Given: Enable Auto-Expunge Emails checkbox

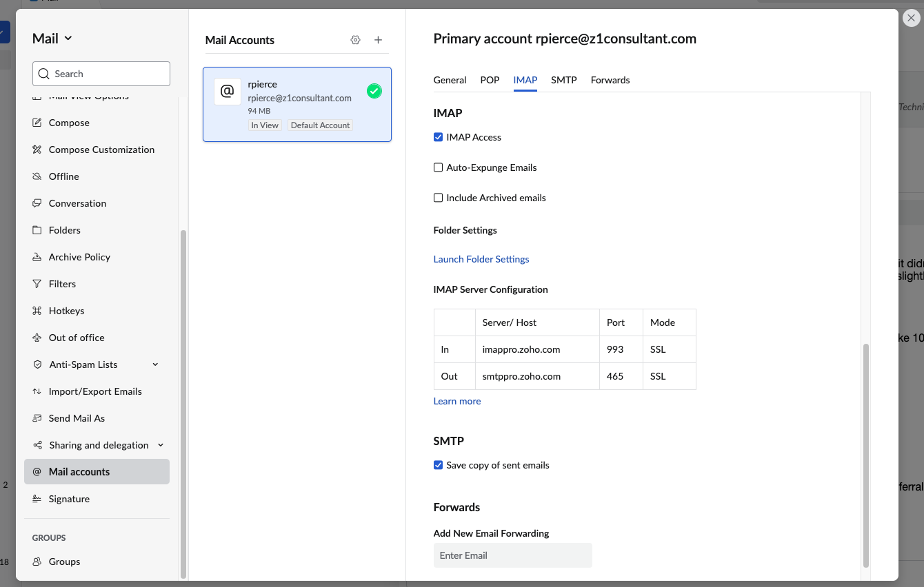Looking at the screenshot, I should tap(438, 167).
